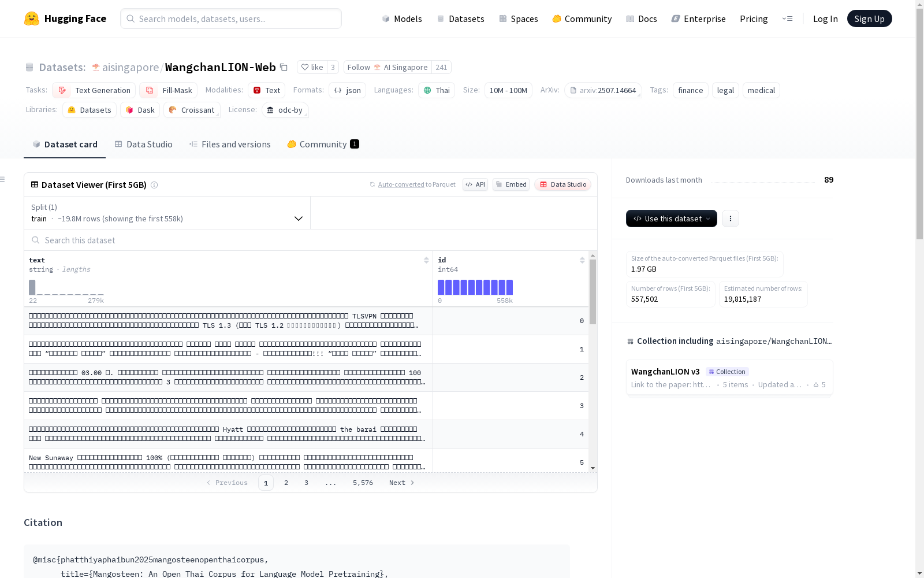924x578 pixels.
Task: Open the Dask library tag
Action: tap(140, 110)
